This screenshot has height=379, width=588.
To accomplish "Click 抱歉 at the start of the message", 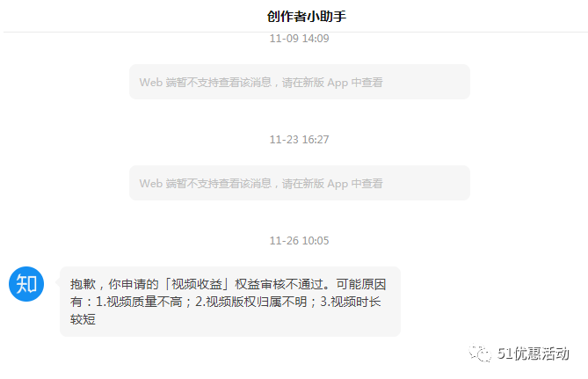I will point(83,284).
